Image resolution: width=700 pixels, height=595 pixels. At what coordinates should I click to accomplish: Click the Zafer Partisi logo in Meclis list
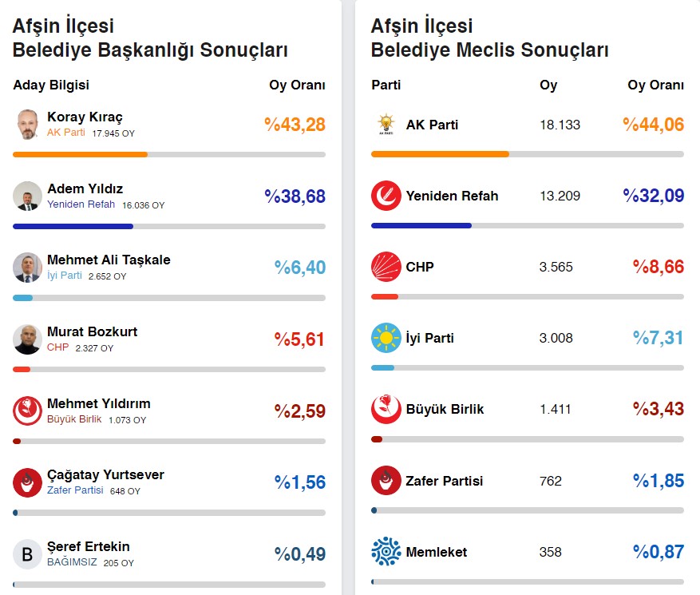tap(386, 481)
